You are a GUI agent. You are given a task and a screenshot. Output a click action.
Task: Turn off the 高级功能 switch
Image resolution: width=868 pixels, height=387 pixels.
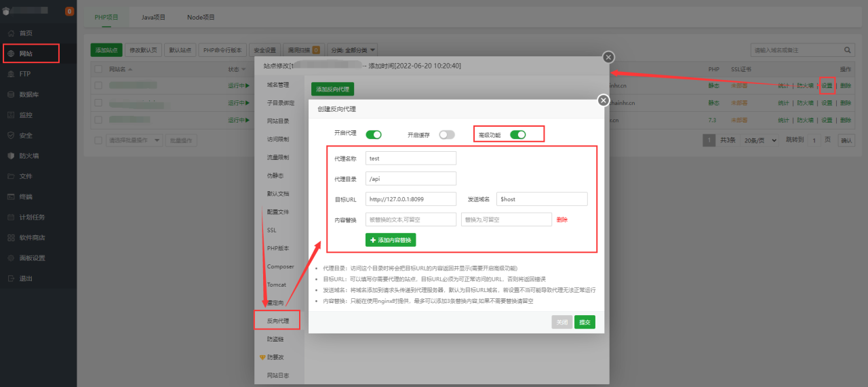(518, 135)
